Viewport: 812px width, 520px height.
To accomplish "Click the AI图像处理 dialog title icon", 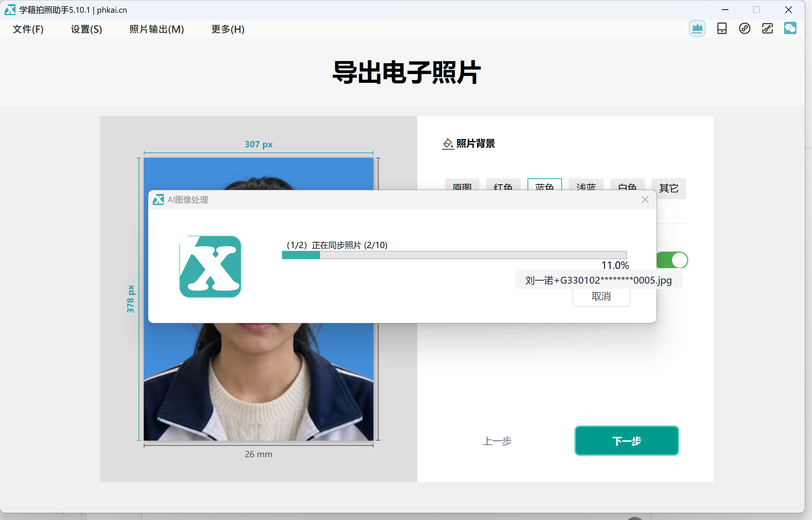I will tap(158, 199).
